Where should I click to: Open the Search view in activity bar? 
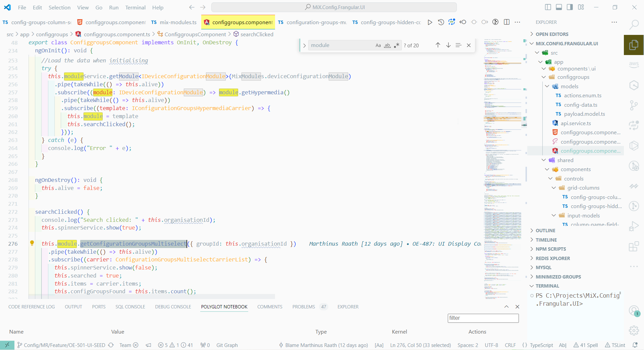634,24
